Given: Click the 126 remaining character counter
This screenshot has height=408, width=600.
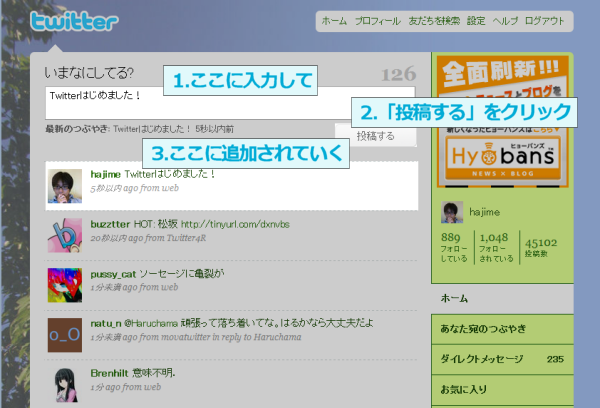Looking at the screenshot, I should tap(398, 74).
